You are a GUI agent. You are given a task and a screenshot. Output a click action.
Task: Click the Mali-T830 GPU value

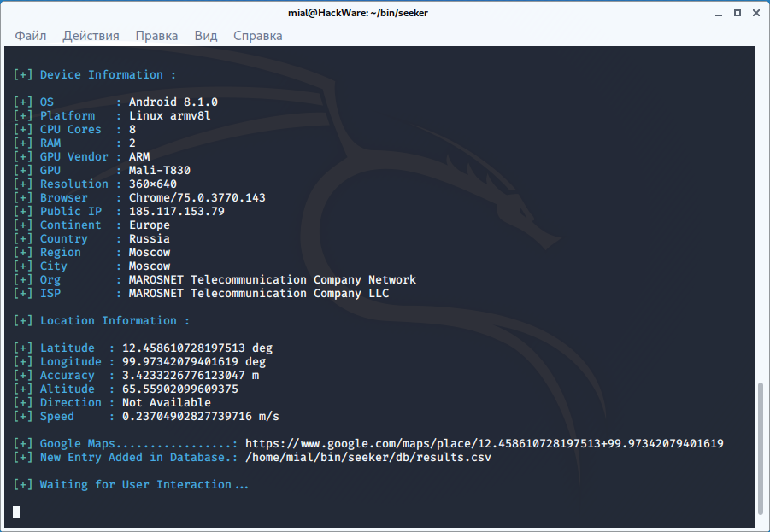coord(159,171)
